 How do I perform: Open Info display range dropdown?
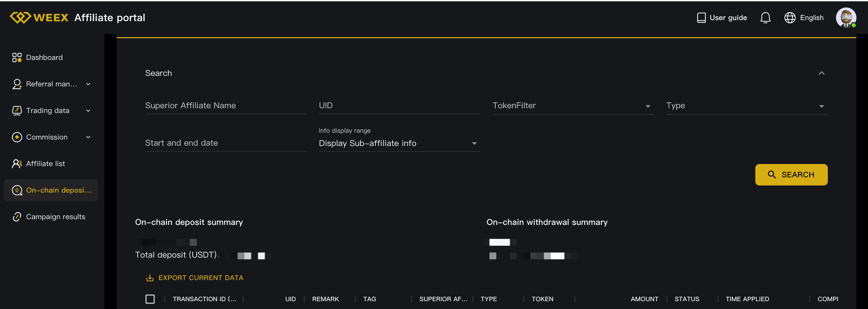(399, 143)
